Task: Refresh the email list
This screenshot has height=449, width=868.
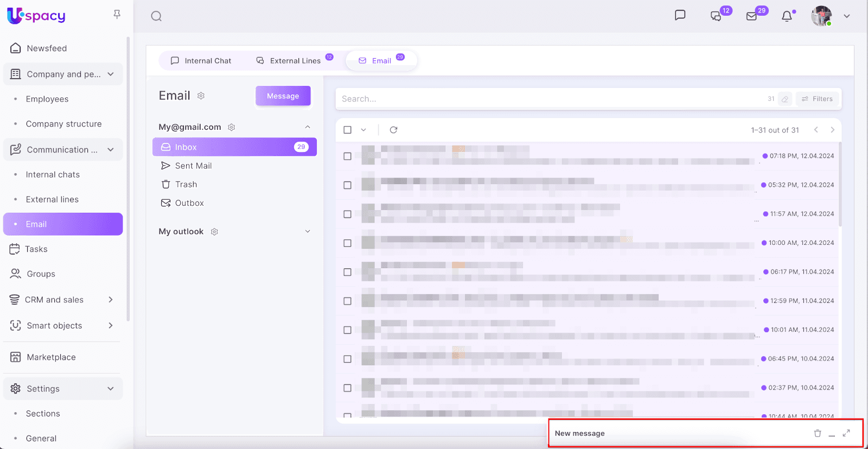Action: pos(393,130)
